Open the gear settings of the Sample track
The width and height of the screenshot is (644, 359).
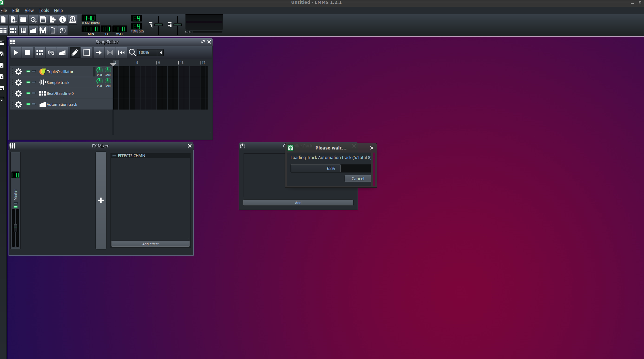pos(18,82)
